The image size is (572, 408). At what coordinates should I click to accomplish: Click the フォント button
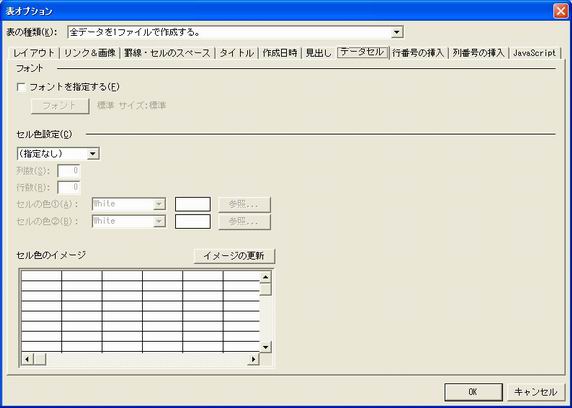(x=60, y=106)
